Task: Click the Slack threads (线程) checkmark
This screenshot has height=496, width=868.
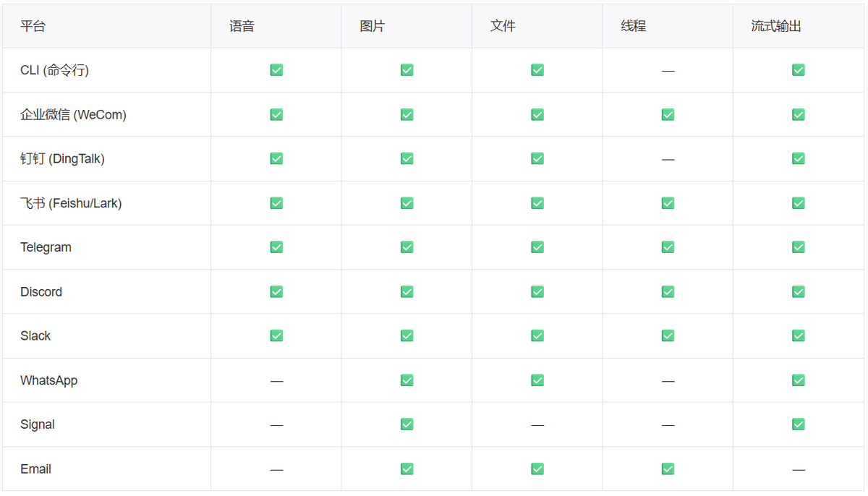Action: coord(668,335)
